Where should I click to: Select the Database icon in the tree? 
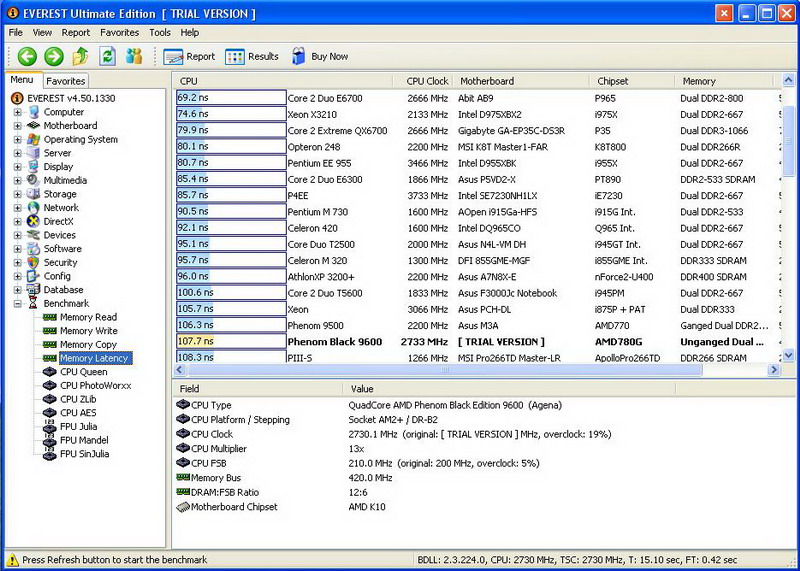click(x=34, y=290)
